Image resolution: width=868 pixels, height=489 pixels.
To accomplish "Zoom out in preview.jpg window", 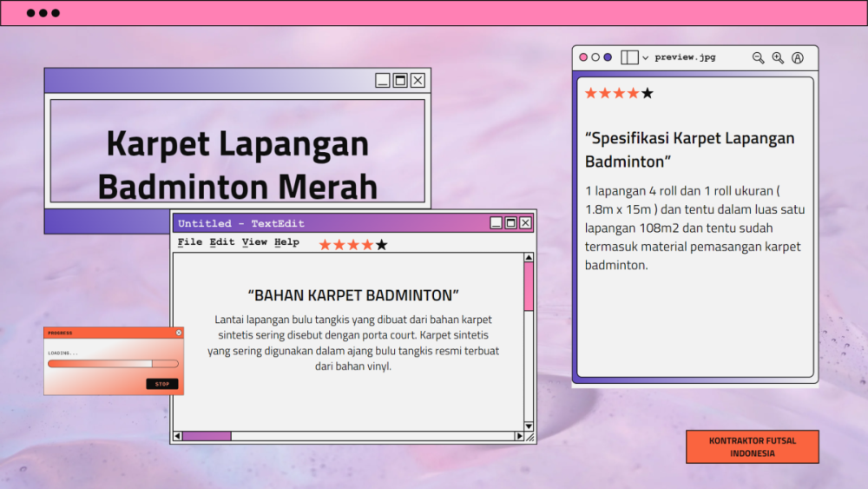I will pyautogui.click(x=758, y=57).
